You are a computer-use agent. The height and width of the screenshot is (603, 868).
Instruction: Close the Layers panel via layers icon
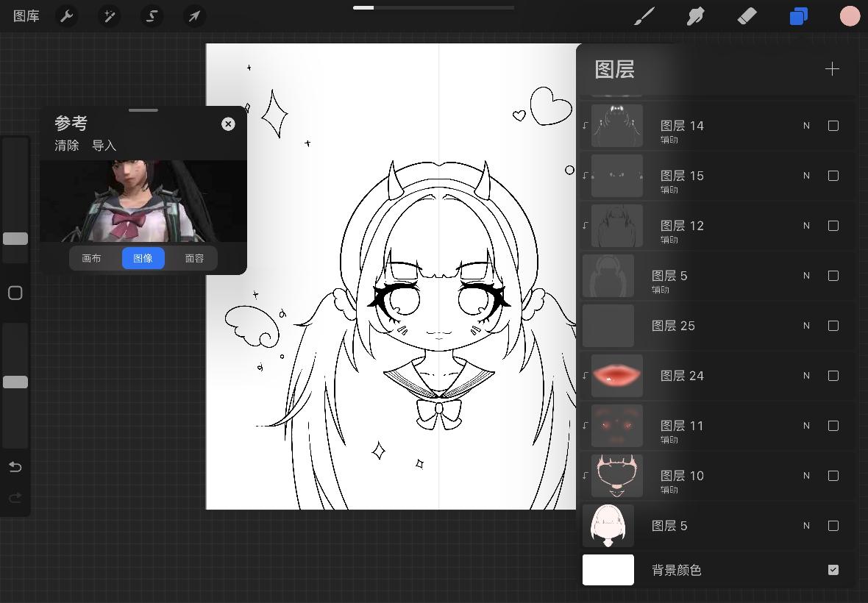798,16
